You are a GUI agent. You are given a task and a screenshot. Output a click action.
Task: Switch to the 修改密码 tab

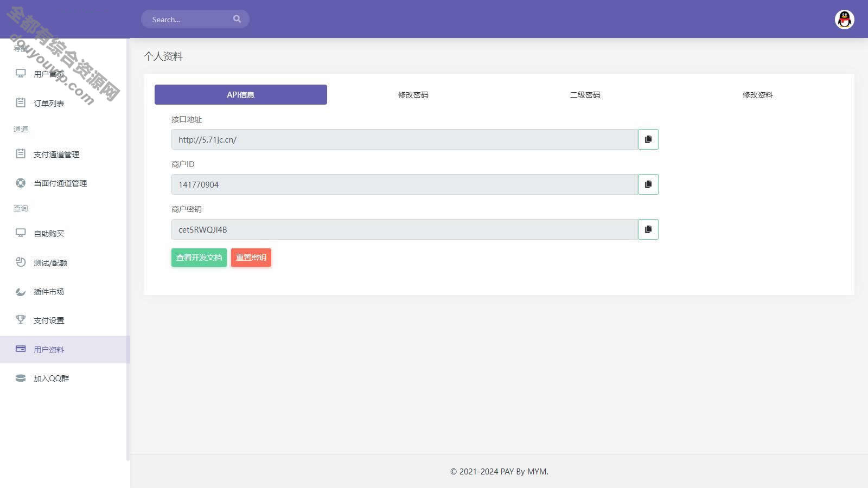413,94
